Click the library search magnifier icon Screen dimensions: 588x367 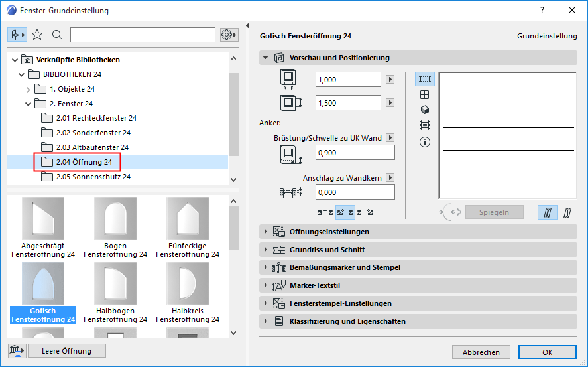[57, 35]
